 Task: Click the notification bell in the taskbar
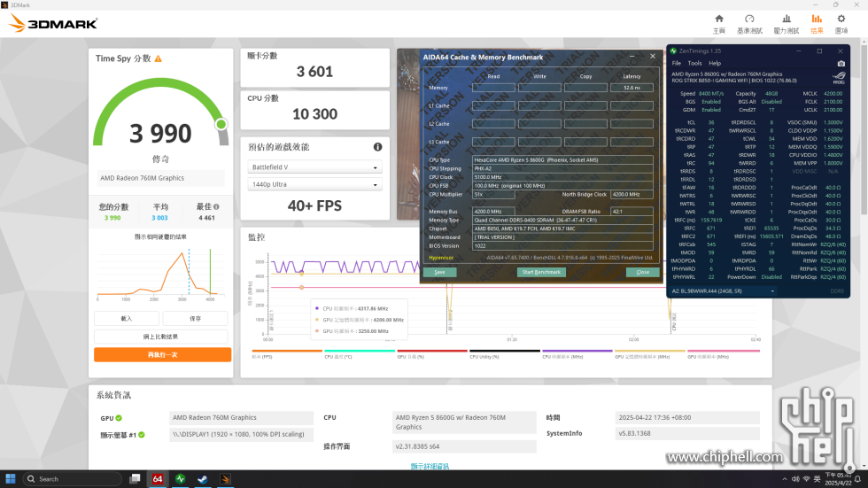tap(857, 479)
